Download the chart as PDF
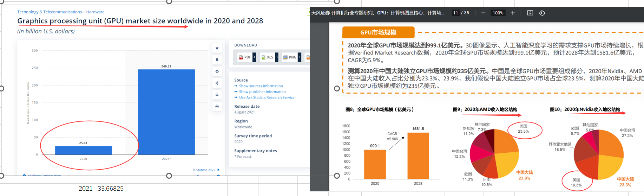644x196 pixels. [x=245, y=57]
